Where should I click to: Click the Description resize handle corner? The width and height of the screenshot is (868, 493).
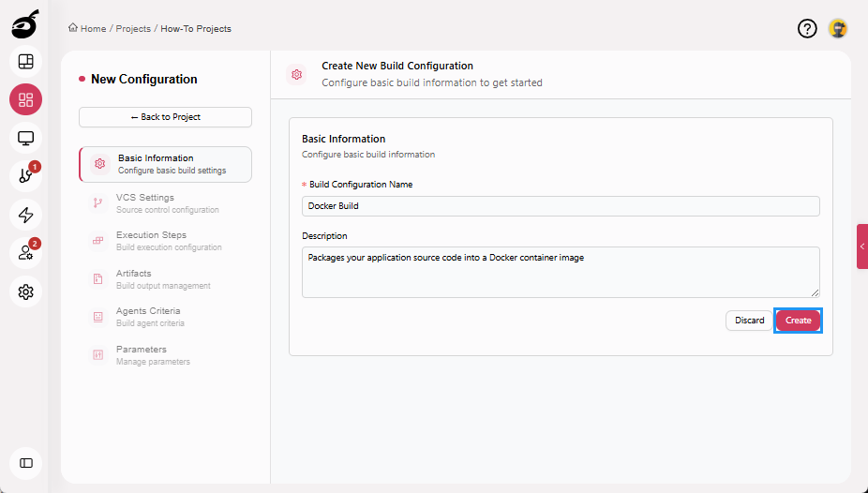click(x=816, y=293)
